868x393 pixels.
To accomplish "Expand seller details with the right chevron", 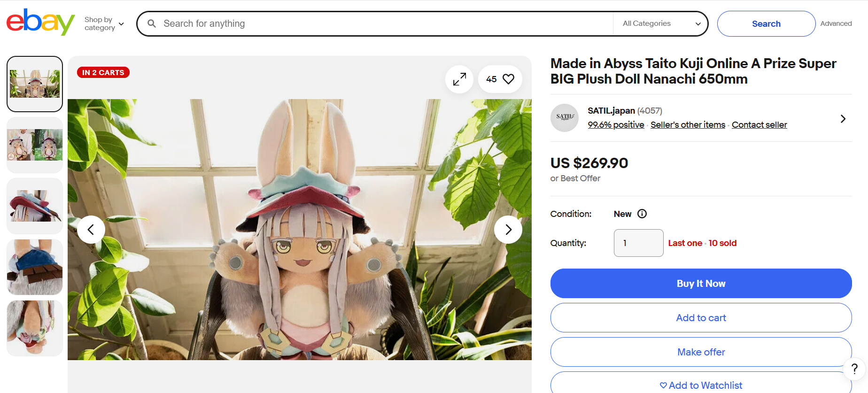I will pyautogui.click(x=843, y=119).
